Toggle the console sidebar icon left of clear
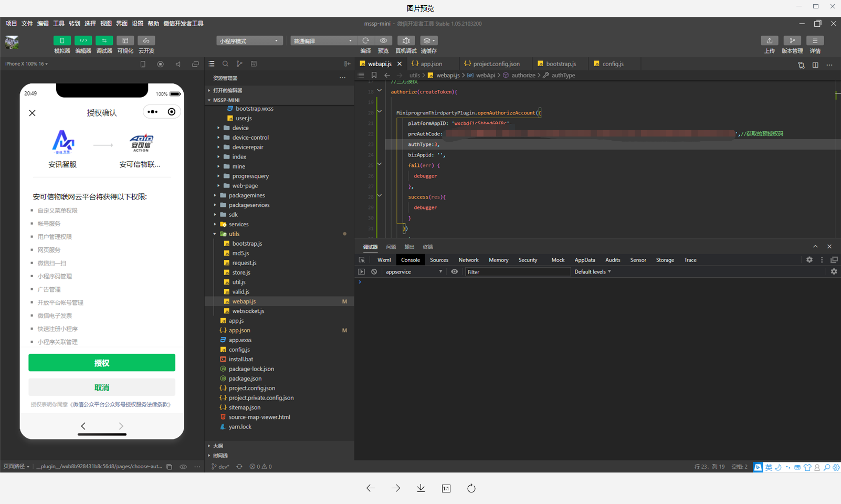The image size is (841, 504). point(361,271)
